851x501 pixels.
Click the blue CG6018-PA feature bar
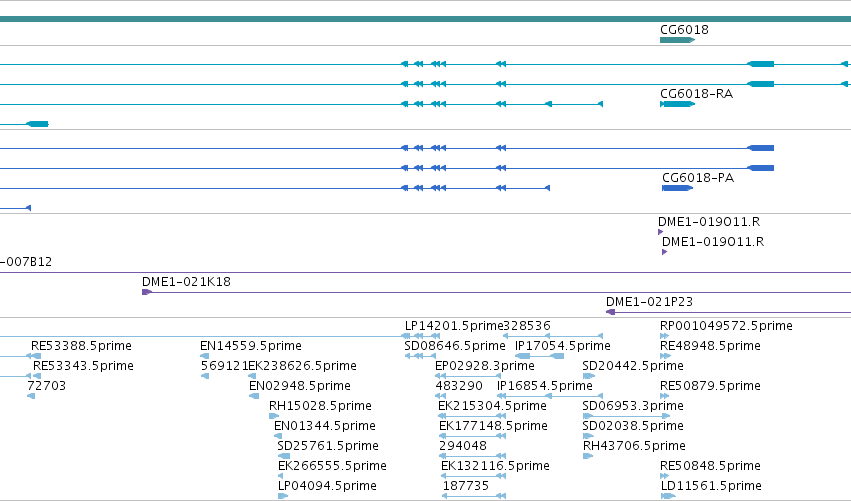pyautogui.click(x=677, y=188)
